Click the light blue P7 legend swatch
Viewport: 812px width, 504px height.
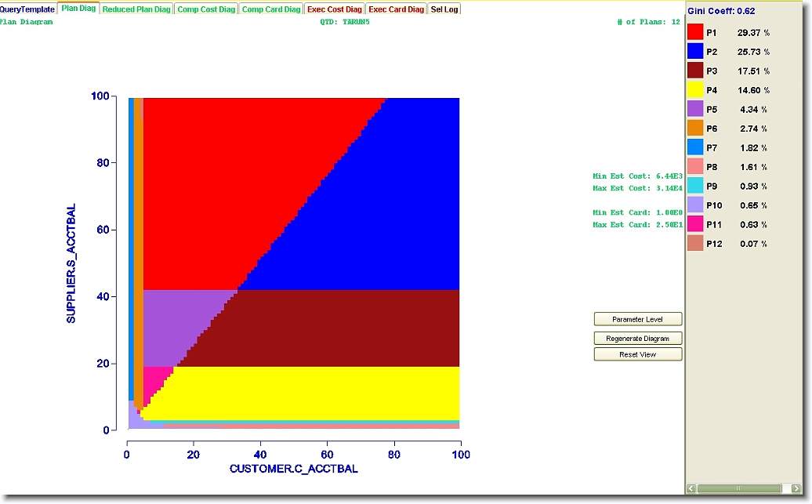pyautogui.click(x=695, y=147)
